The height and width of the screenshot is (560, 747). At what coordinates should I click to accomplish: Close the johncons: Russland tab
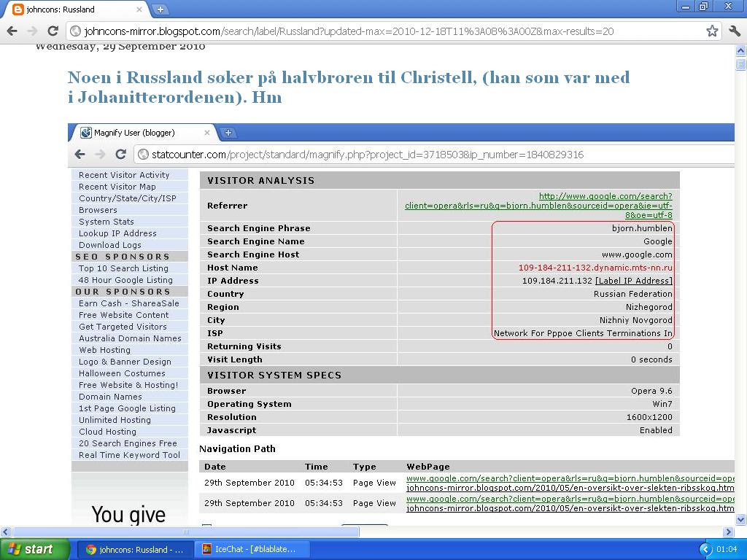pyautogui.click(x=139, y=9)
